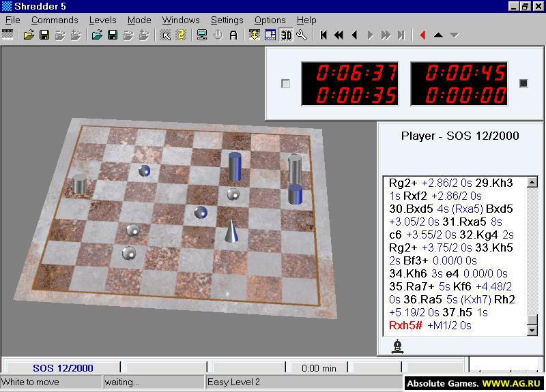This screenshot has width=546, height=392.
Task: Click the white side indicator beside left clock
Action: click(x=285, y=83)
